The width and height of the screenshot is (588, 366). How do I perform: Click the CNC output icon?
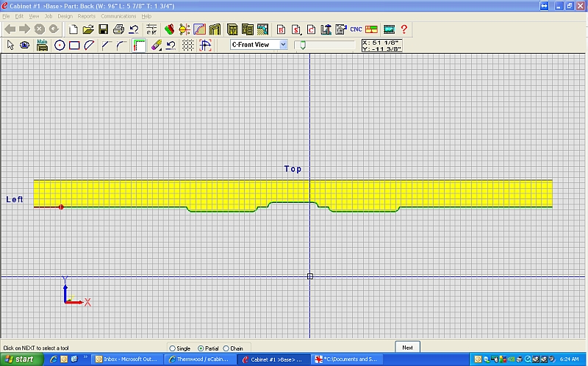356,29
